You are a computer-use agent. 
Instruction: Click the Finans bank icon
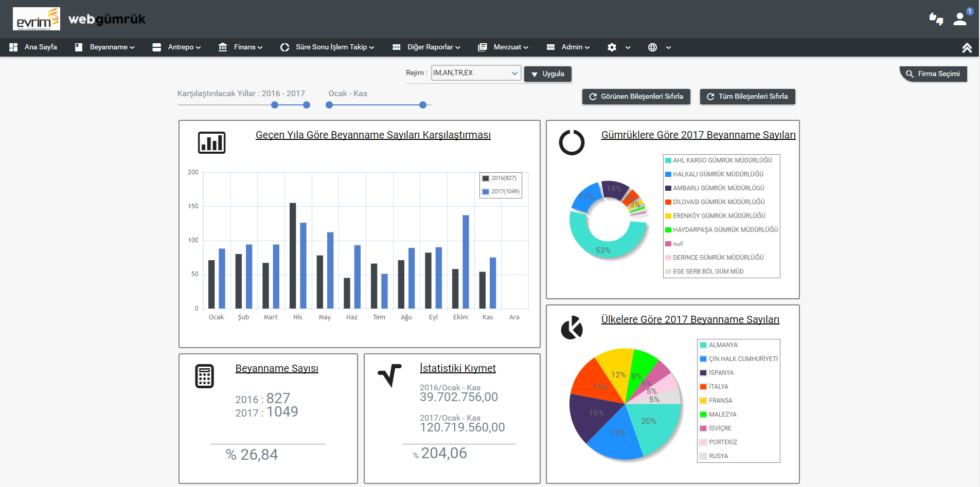(x=223, y=47)
